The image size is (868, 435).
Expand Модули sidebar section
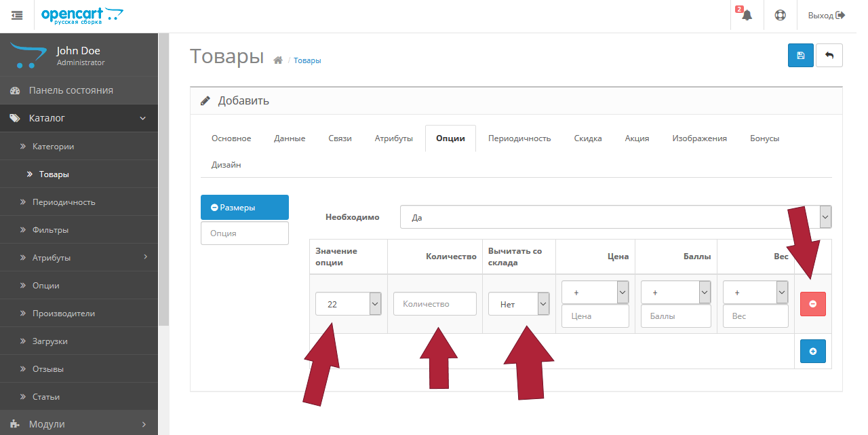(x=79, y=423)
